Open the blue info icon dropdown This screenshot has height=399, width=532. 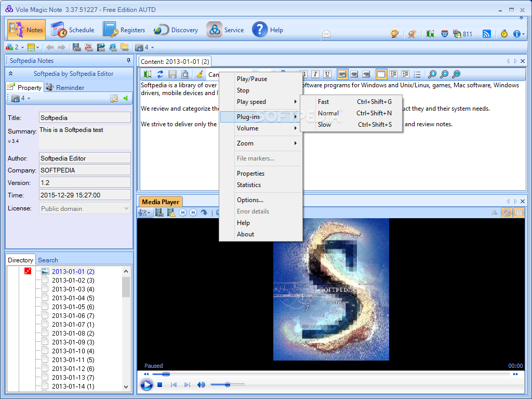519,34
